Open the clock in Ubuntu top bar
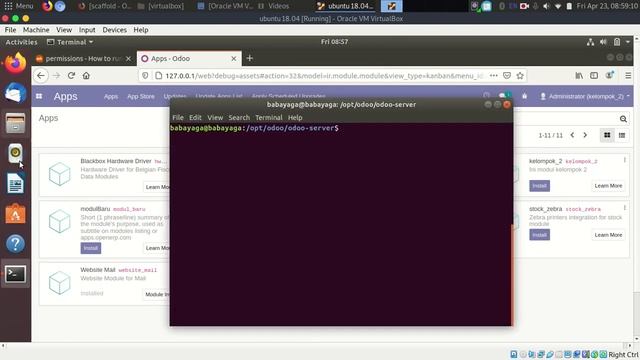Image resolution: width=640 pixels, height=360 pixels. [334, 42]
